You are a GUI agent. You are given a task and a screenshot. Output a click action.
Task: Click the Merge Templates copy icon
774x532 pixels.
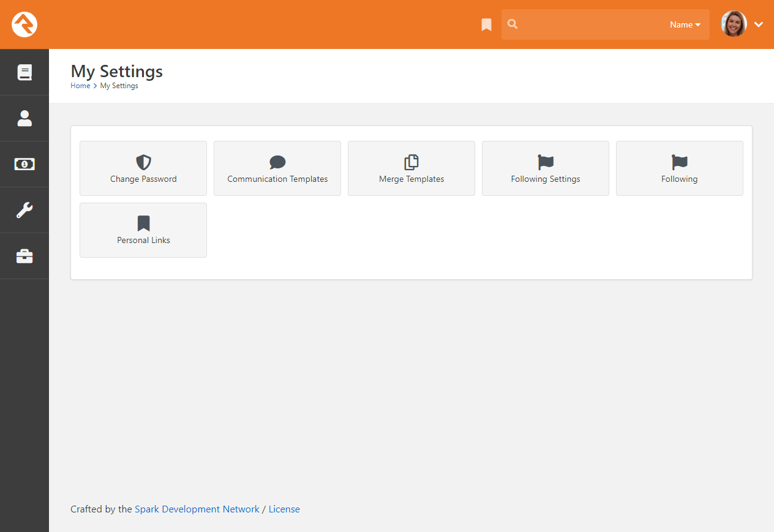(411, 162)
